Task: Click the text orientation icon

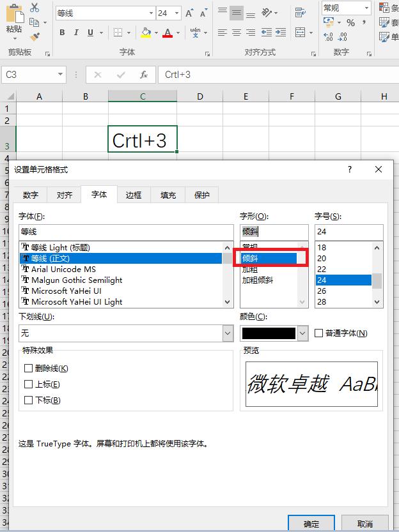Action: pyautogui.click(x=267, y=13)
